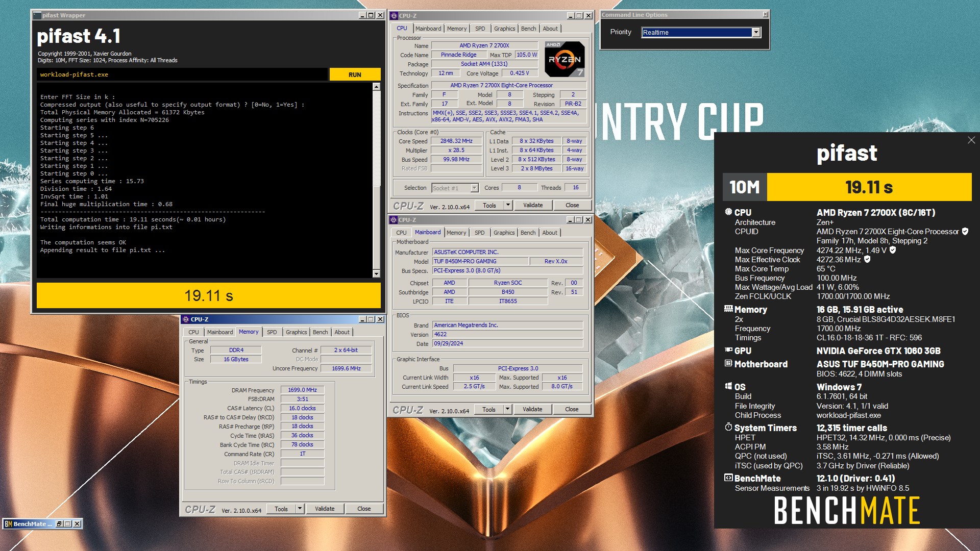Image resolution: width=980 pixels, height=551 pixels.
Task: Open Mainboard tab in Memory CPU-Z window
Action: coord(220,332)
